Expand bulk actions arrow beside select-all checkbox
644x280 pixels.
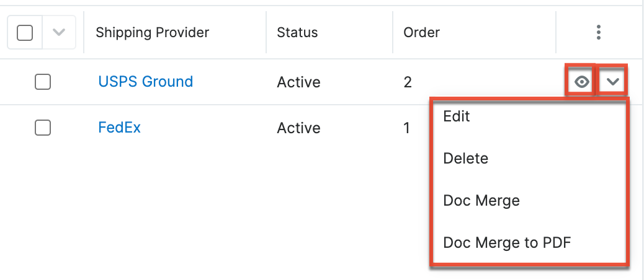pyautogui.click(x=59, y=33)
